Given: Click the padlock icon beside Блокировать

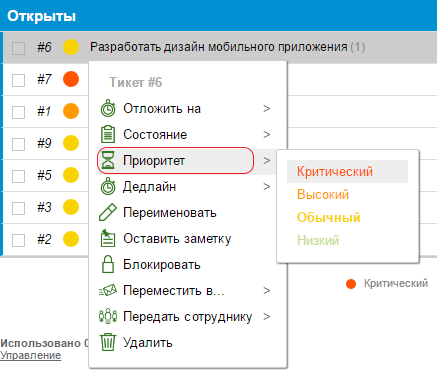Looking at the screenshot, I should pyautogui.click(x=108, y=264).
